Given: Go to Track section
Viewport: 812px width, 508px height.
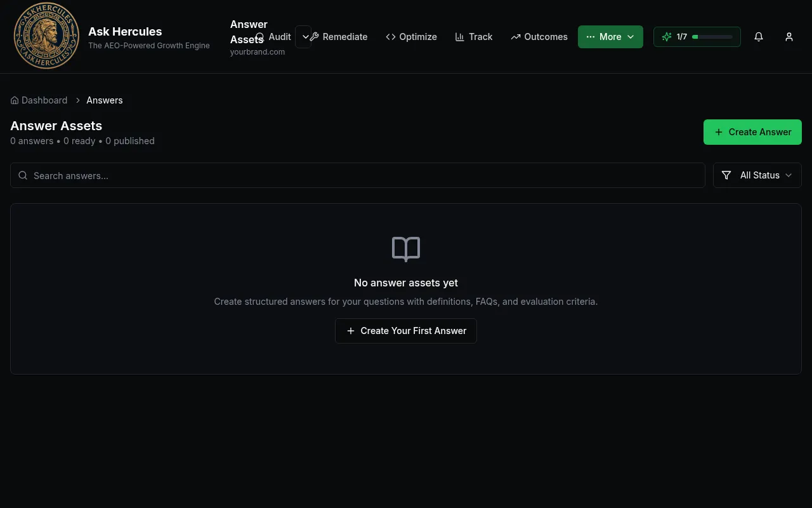Looking at the screenshot, I should coord(474,37).
